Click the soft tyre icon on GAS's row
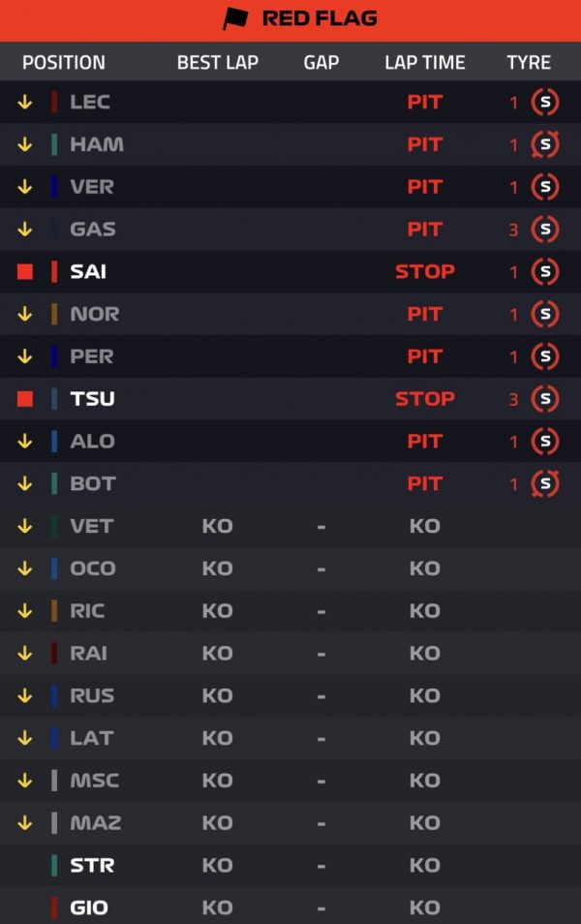Screen dimensions: 581x924 click(545, 230)
